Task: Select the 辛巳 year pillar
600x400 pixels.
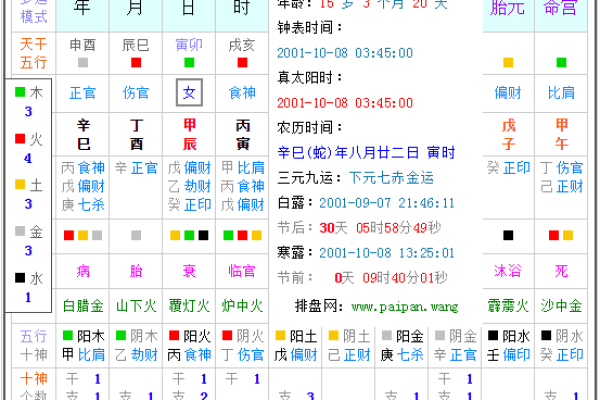Action: coord(83,134)
